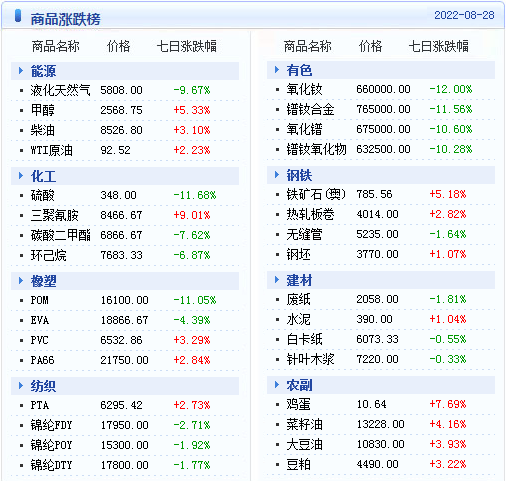Open the POM commodity

coord(39,300)
